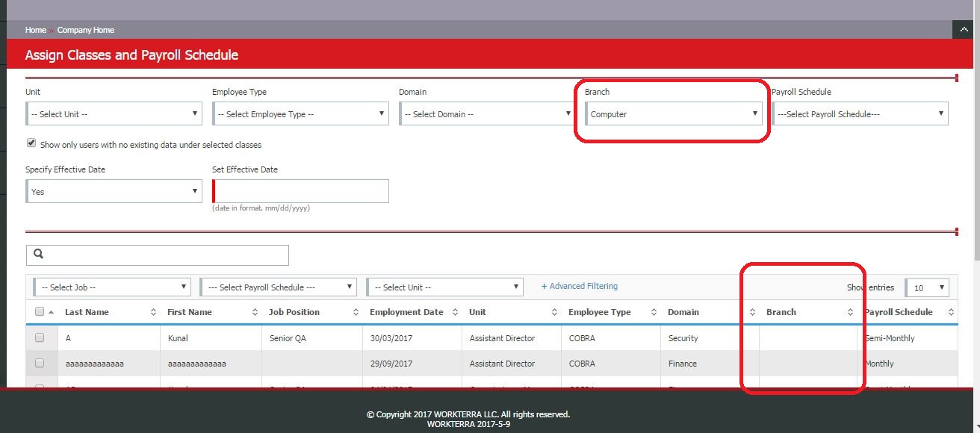This screenshot has height=433, width=980.
Task: Navigate to Company Home breadcrumb
Action: tap(86, 30)
